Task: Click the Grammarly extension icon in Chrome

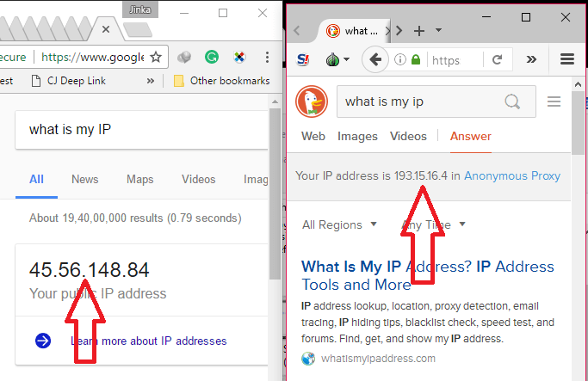Action: click(212, 58)
